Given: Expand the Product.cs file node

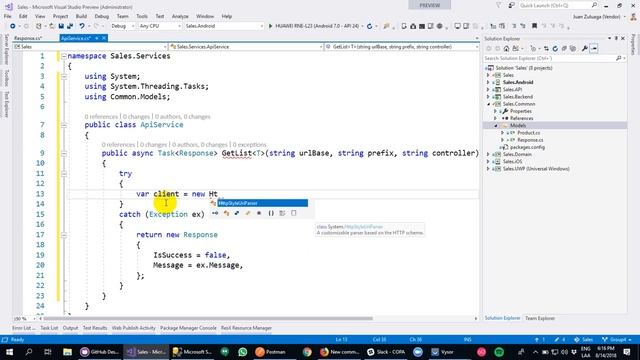Looking at the screenshot, I should 502,133.
